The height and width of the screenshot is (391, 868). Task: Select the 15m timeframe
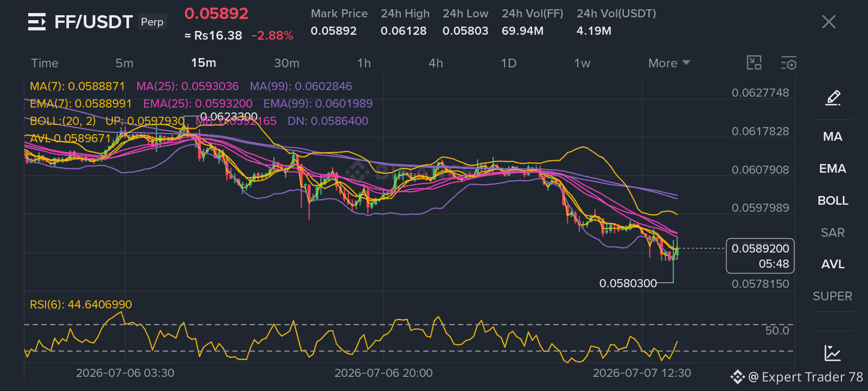coord(203,63)
